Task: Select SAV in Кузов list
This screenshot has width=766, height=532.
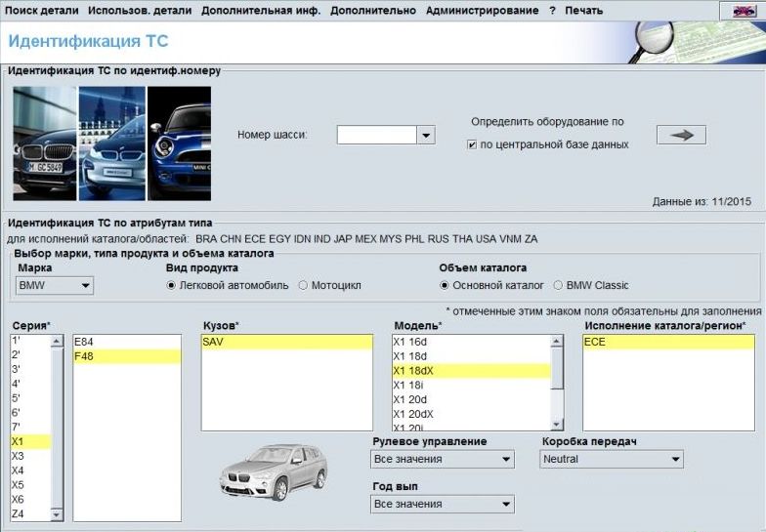Action: (287, 342)
